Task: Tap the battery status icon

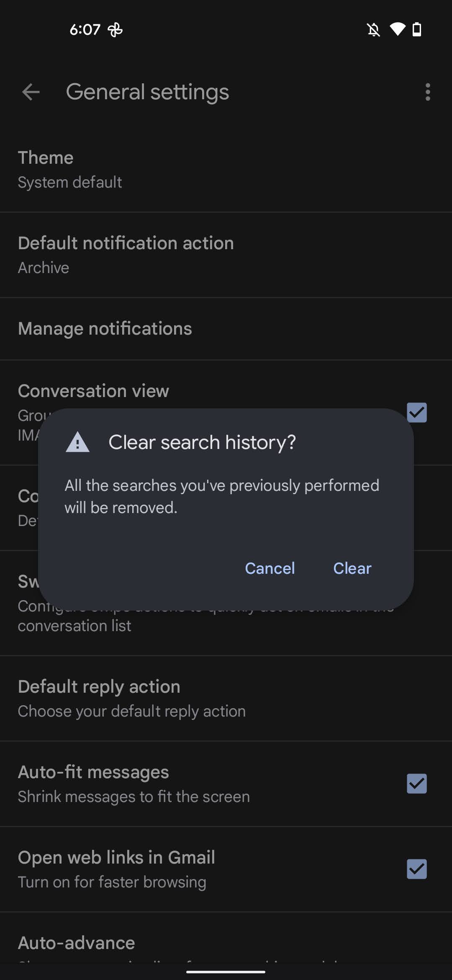Action: [417, 30]
